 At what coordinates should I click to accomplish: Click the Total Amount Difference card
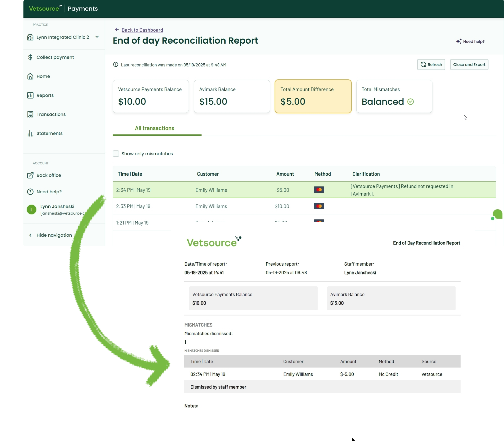[x=313, y=96]
